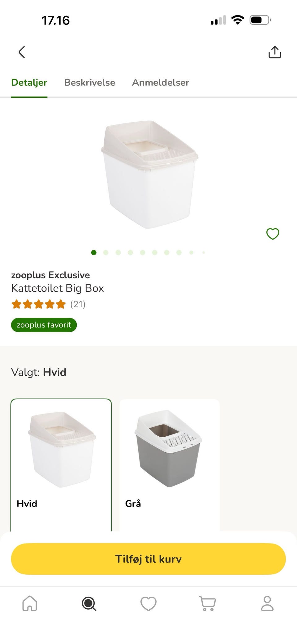Jump to fifth image carousel dot

pyautogui.click(x=143, y=253)
